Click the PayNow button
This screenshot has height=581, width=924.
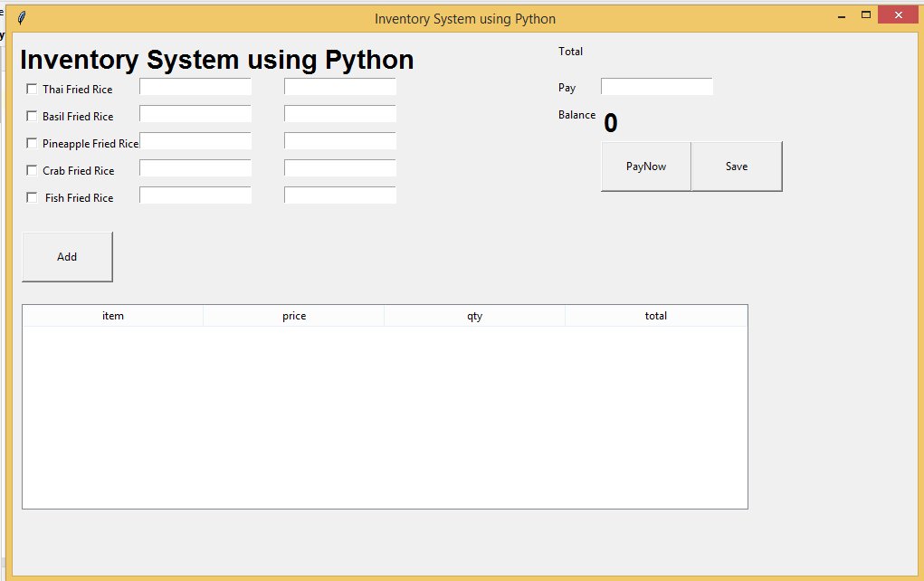pos(646,167)
